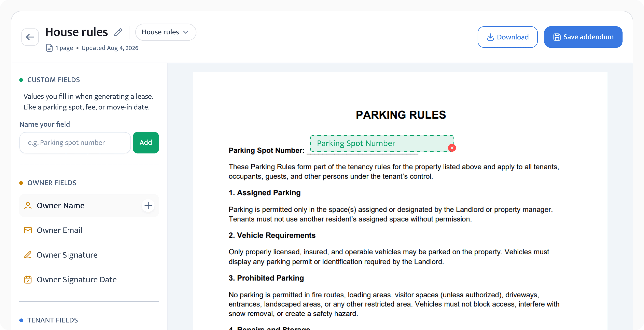Click the TENANT FIELDS section heading
Image resolution: width=644 pixels, height=330 pixels.
[x=52, y=320]
